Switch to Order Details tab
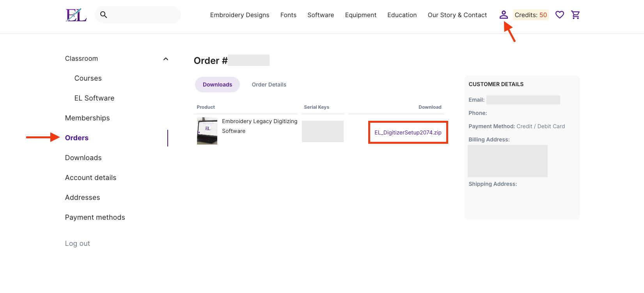Screen dimensions: 644x293 coord(269,85)
